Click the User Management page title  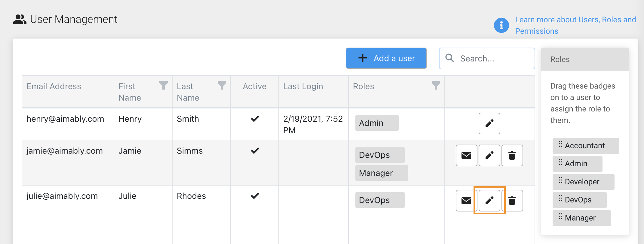point(74,19)
